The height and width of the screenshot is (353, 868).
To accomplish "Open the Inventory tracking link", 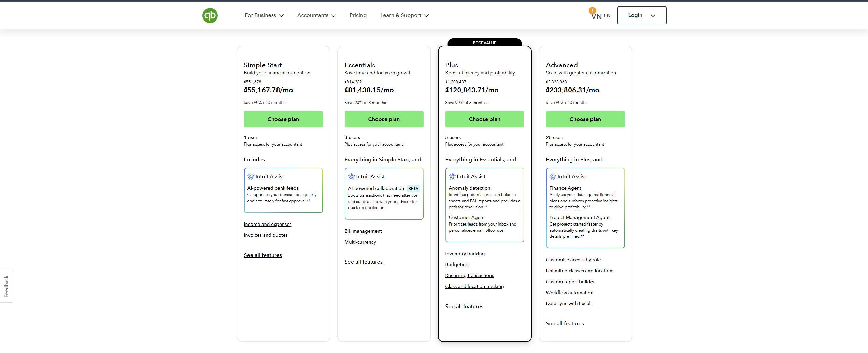I will click(x=465, y=254).
